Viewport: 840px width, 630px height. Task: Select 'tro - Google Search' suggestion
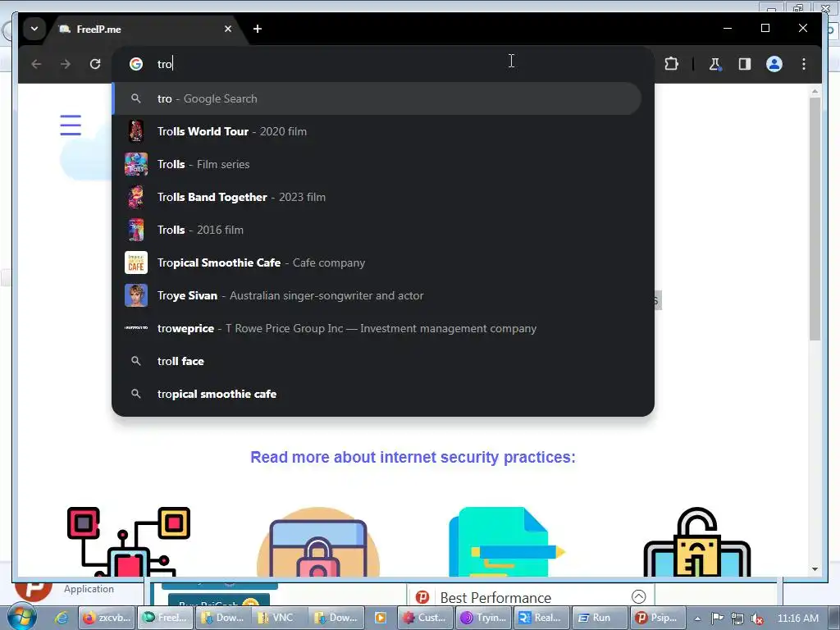click(377, 98)
